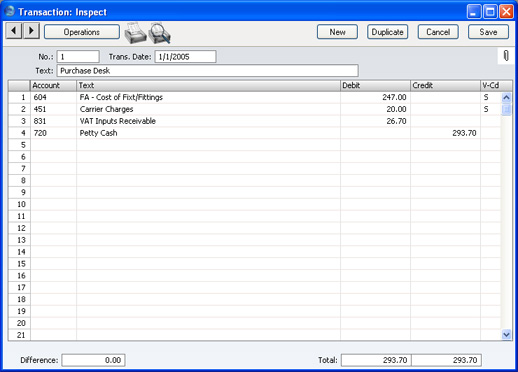Select account cell 604
This screenshot has width=518, height=372.
pyautogui.click(x=53, y=97)
